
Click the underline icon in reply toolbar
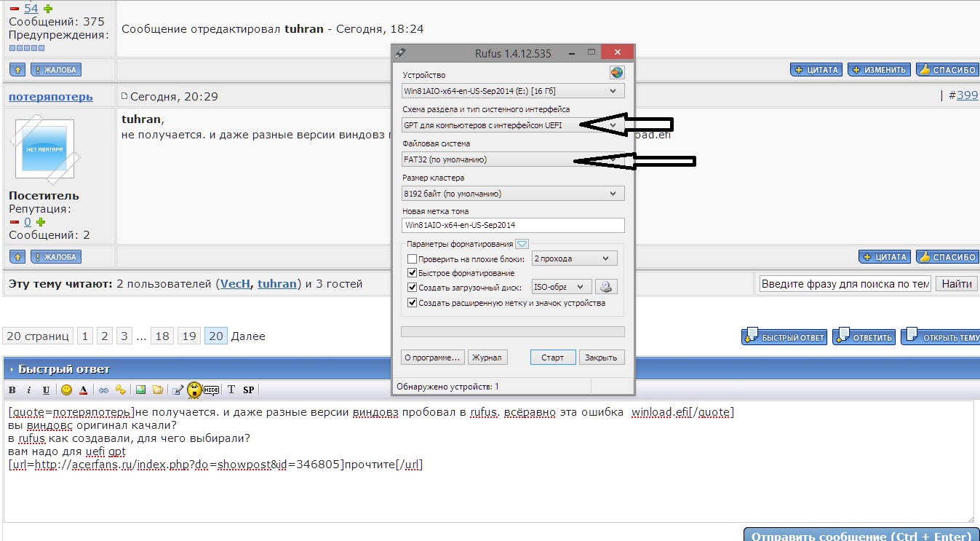pyautogui.click(x=46, y=390)
